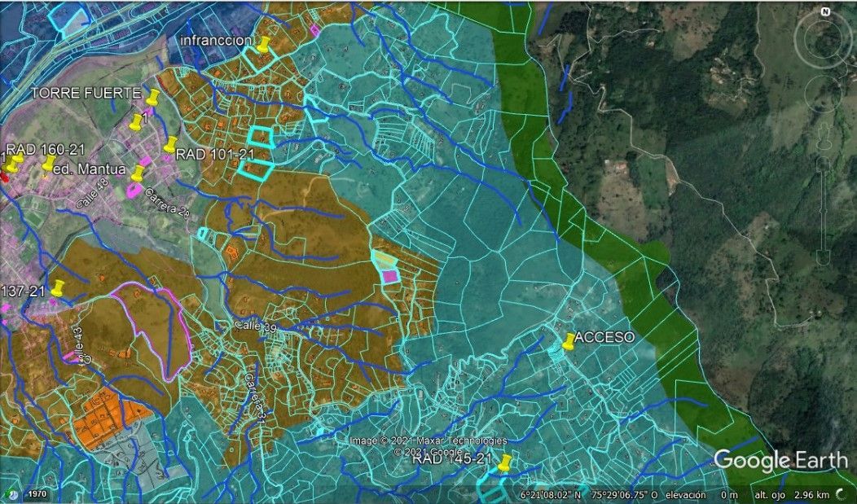Open the 137-21 yellow pushpin
Screen dimensions: 857x504
tap(57, 288)
